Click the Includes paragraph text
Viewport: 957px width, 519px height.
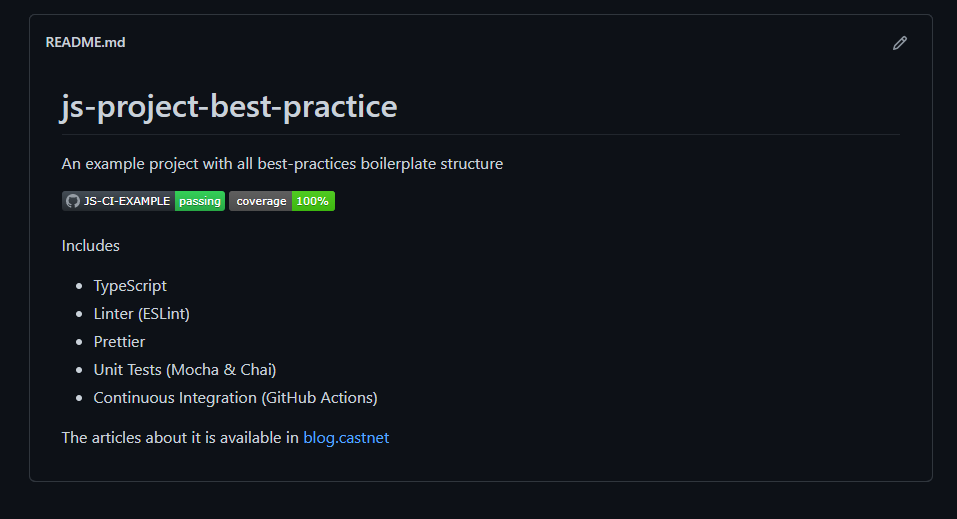coord(91,245)
